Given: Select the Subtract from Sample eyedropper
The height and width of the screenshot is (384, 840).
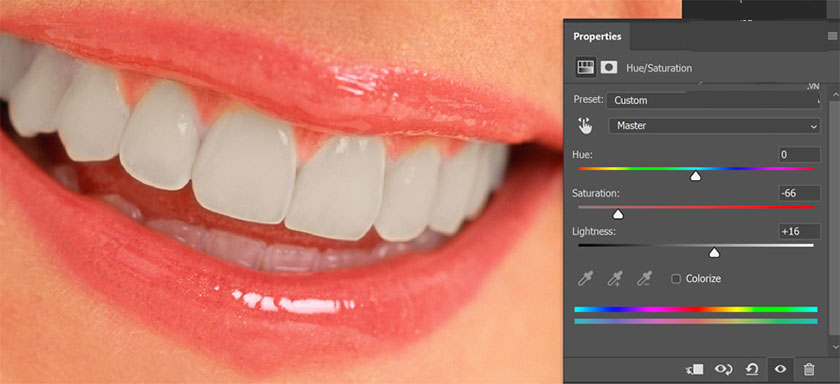Looking at the screenshot, I should click(643, 278).
